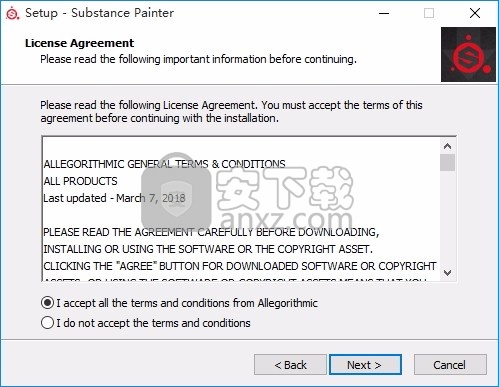Click the license text scrollbar thumb

[447, 162]
